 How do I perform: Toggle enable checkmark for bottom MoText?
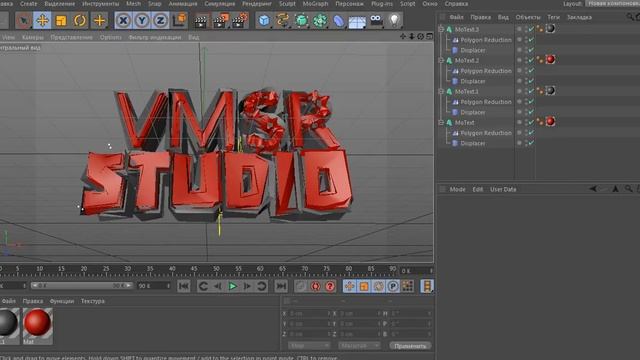tap(531, 122)
